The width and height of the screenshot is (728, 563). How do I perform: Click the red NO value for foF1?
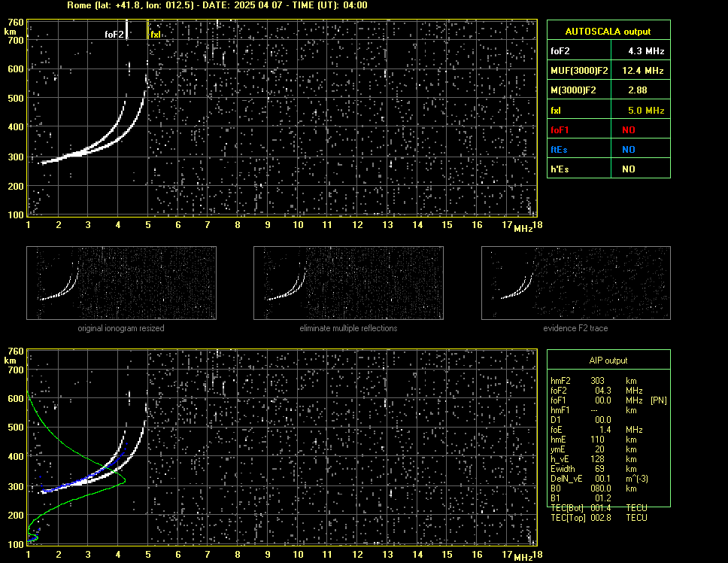point(629,130)
